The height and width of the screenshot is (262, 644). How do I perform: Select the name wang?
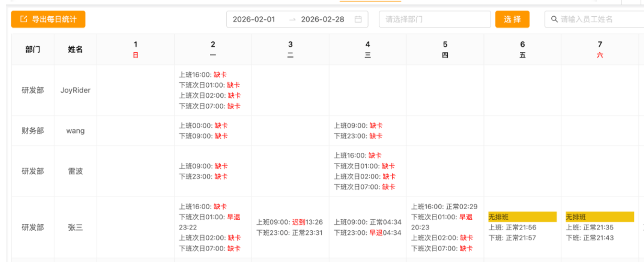pos(75,131)
